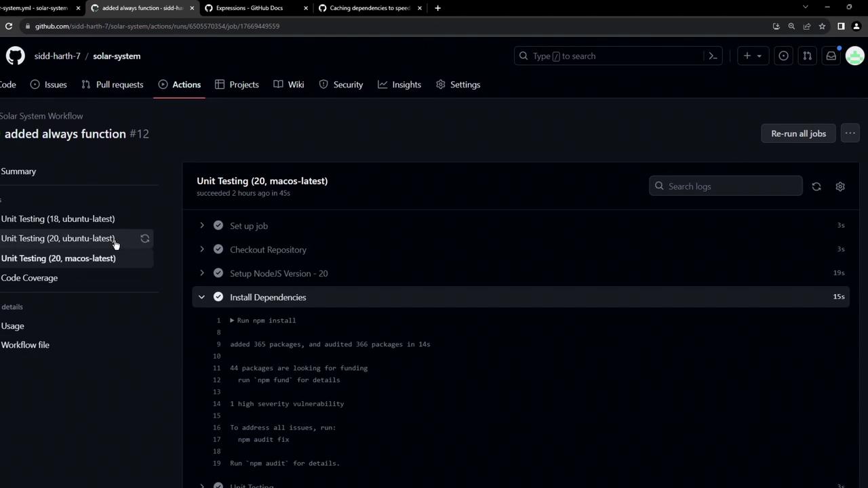Click the browser address bar URL
The image size is (868, 488).
(x=157, y=26)
